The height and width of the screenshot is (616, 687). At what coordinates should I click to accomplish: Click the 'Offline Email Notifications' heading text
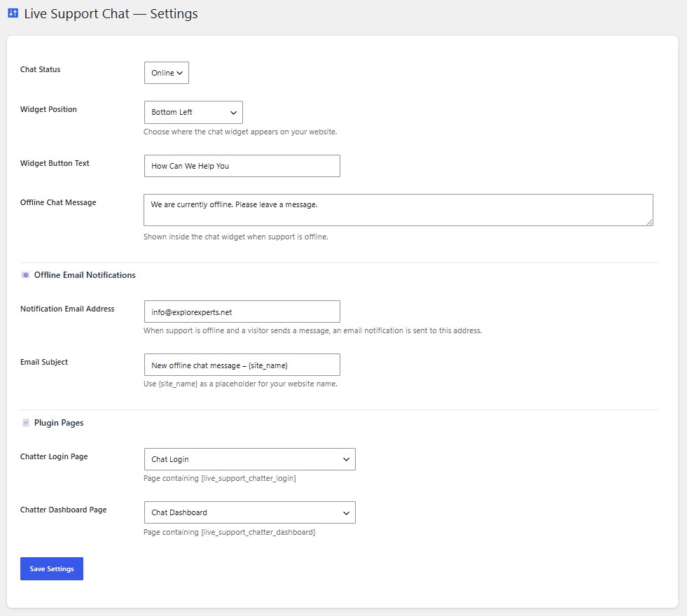85,275
